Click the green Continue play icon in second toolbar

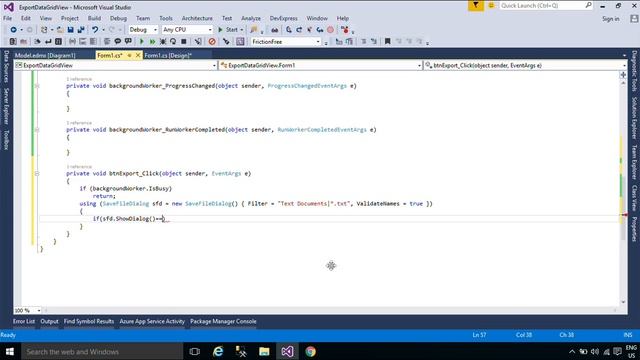(x=142, y=42)
